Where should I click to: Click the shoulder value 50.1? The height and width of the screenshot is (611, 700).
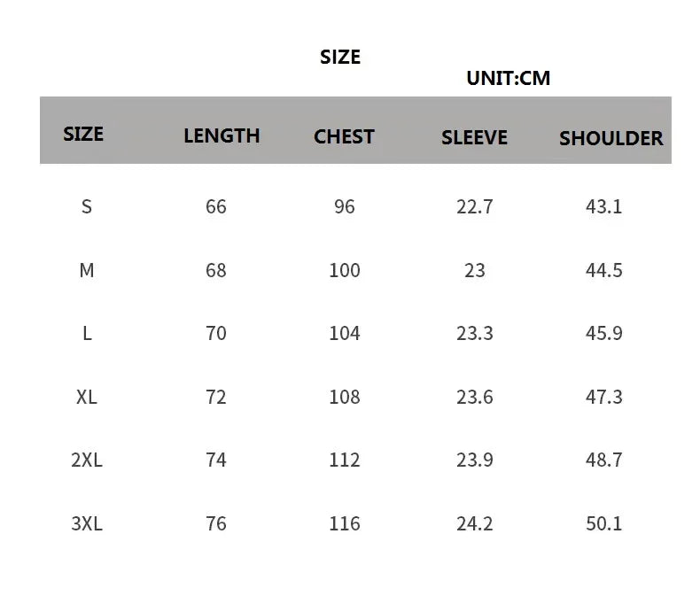pos(603,523)
